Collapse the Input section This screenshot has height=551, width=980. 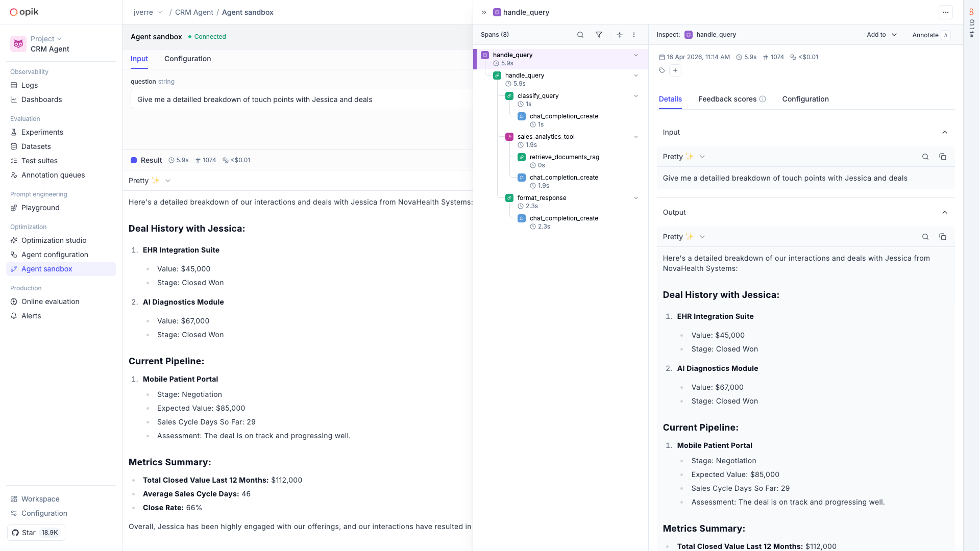pyautogui.click(x=944, y=132)
